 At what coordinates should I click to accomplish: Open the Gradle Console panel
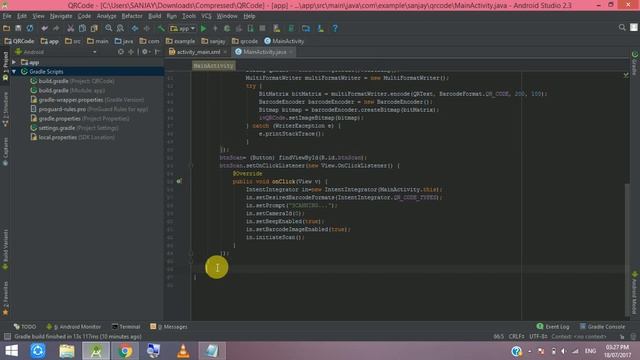point(602,327)
